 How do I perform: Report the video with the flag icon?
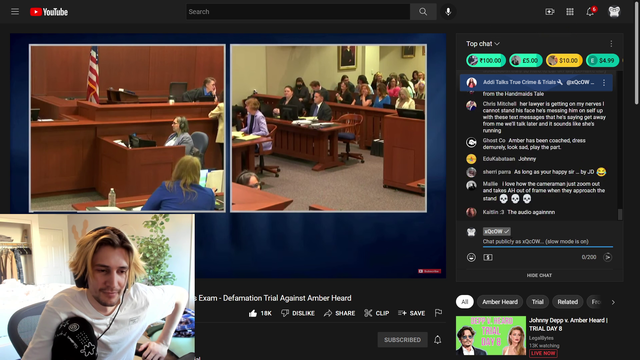tap(438, 313)
